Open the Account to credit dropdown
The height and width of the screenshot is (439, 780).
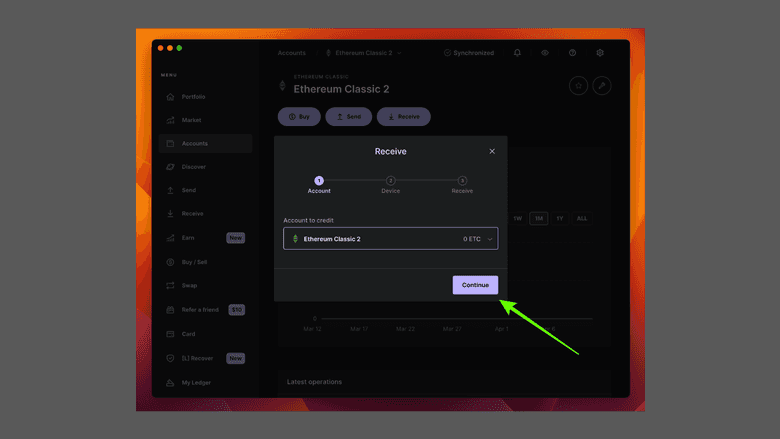click(390, 239)
